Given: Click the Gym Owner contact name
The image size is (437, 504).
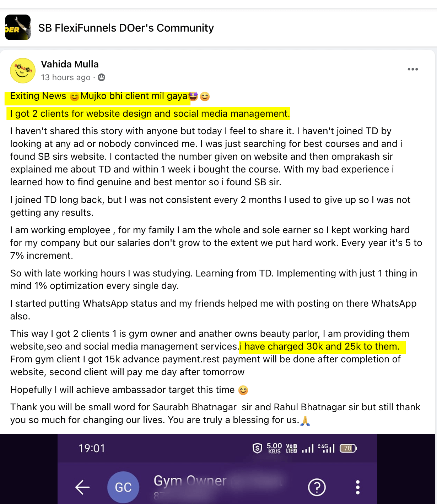Looking at the screenshot, I should 190,481.
